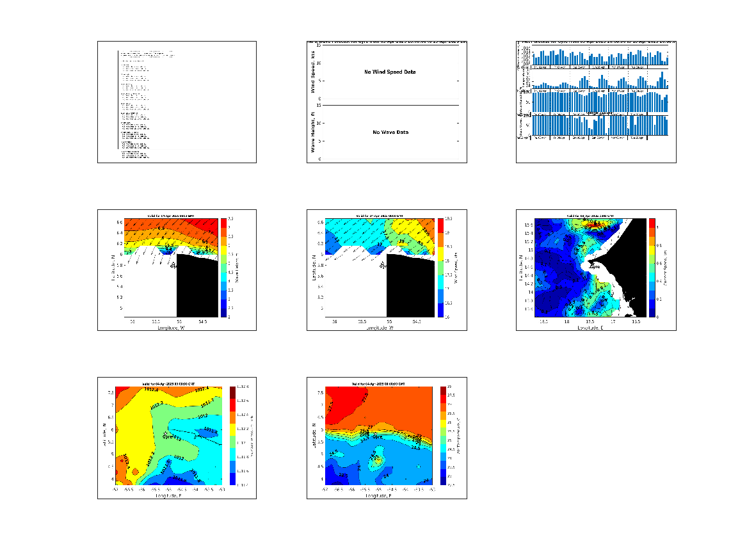Click the Gyre marker on temperature map
Viewport: 747px width, 560px height.
[x=378, y=436]
